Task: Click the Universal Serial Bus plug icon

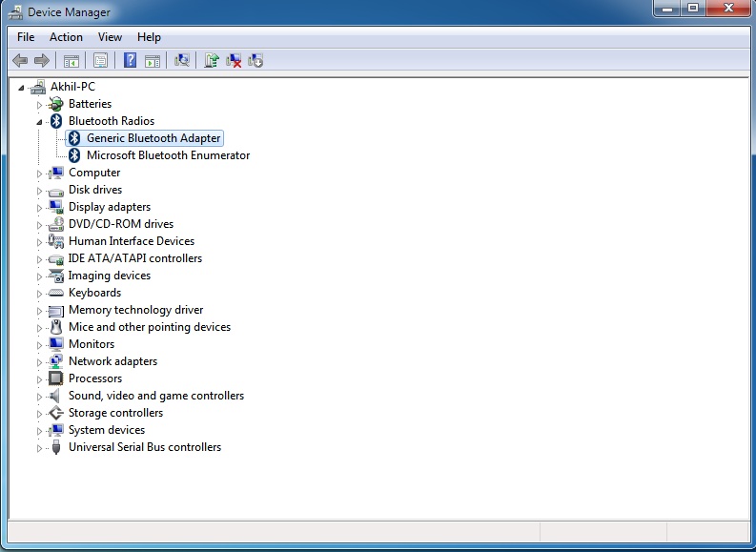Action: (x=56, y=447)
